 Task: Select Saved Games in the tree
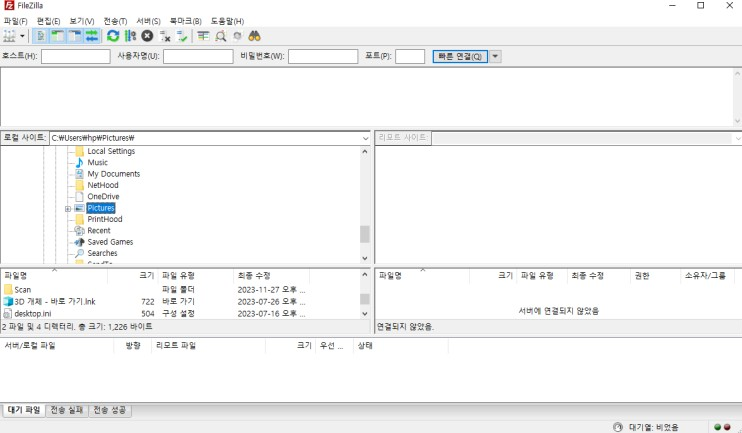pyautogui.click(x=110, y=242)
